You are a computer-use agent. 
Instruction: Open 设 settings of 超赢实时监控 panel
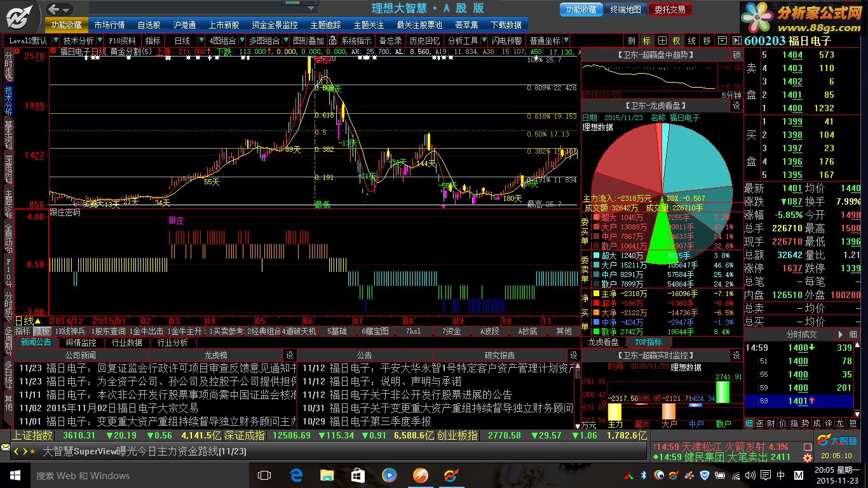pyautogui.click(x=736, y=356)
